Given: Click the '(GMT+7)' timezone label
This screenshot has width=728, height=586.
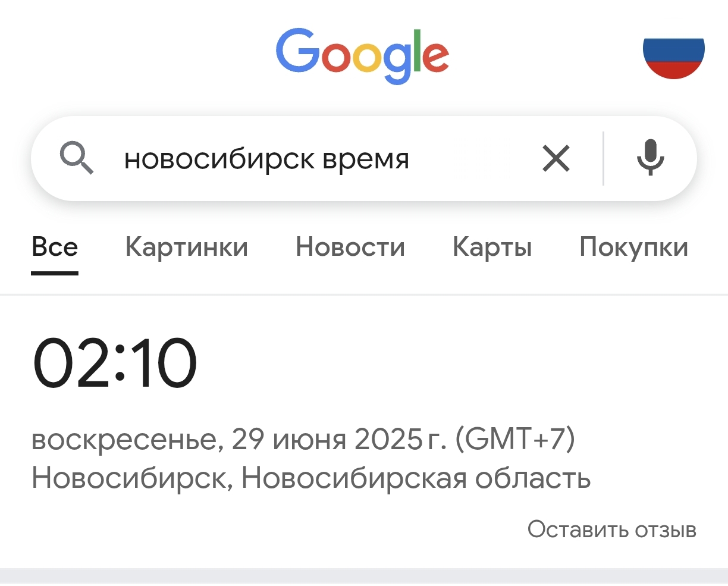Looking at the screenshot, I should [515, 439].
